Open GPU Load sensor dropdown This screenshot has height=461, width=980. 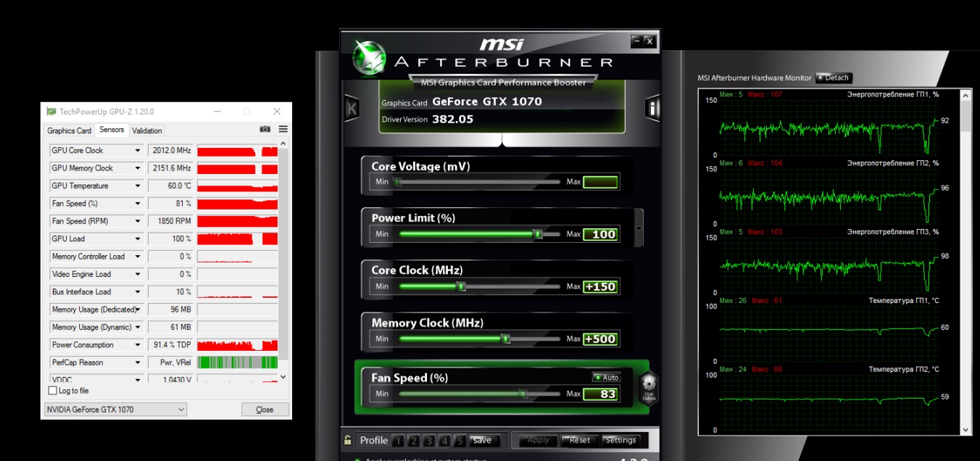click(138, 238)
